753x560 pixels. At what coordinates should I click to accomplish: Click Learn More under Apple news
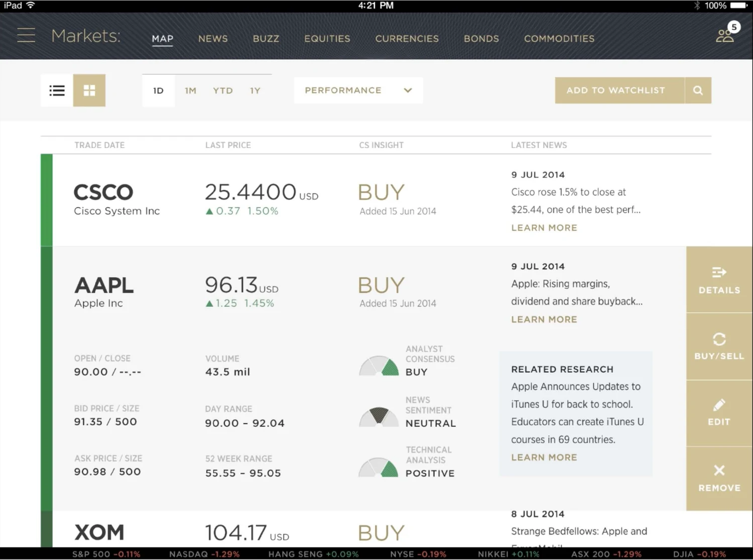[544, 320]
